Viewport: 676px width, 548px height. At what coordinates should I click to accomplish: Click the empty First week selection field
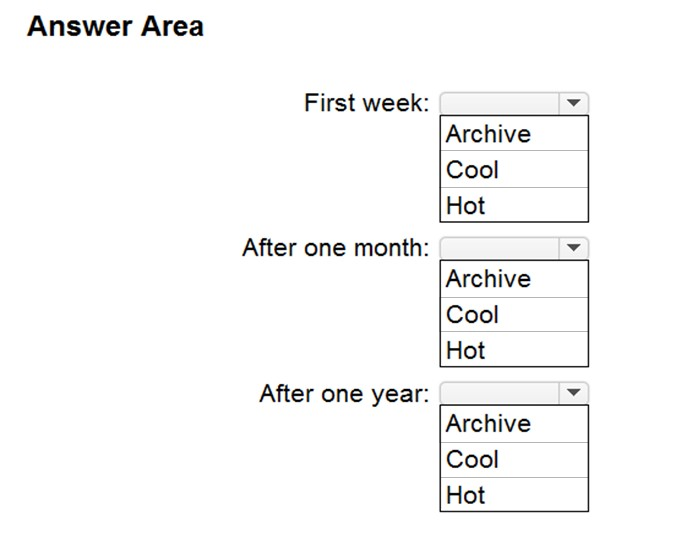click(x=500, y=103)
